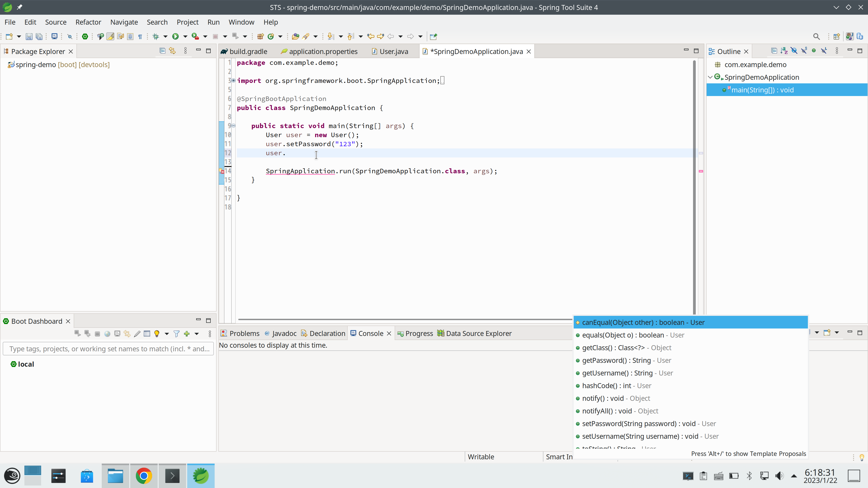
Task: Open a web browser for the local boot app
Action: coord(108,334)
